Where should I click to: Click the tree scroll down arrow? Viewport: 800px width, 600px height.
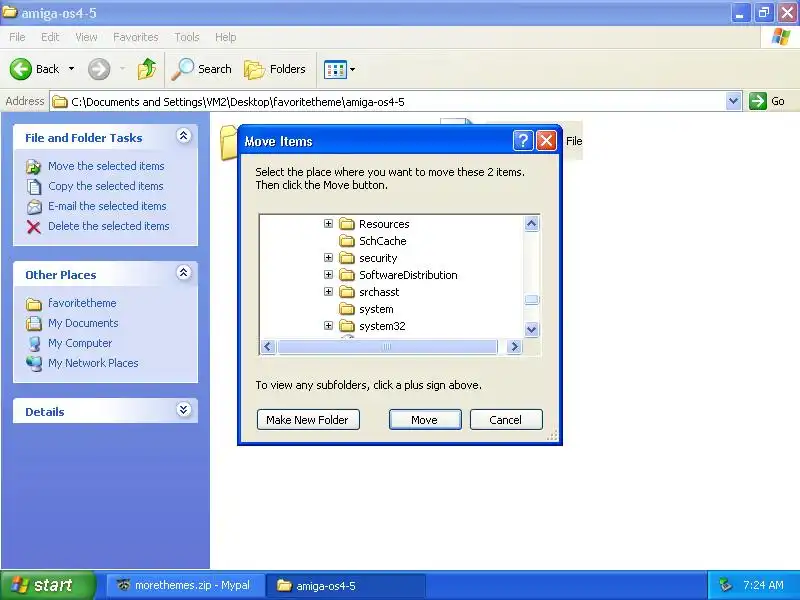pyautogui.click(x=531, y=330)
